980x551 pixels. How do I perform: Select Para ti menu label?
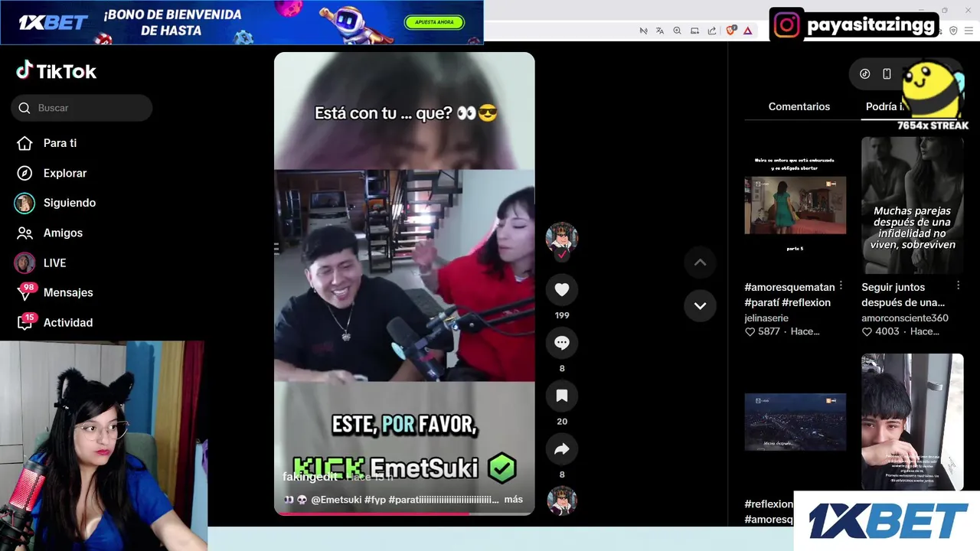(60, 143)
